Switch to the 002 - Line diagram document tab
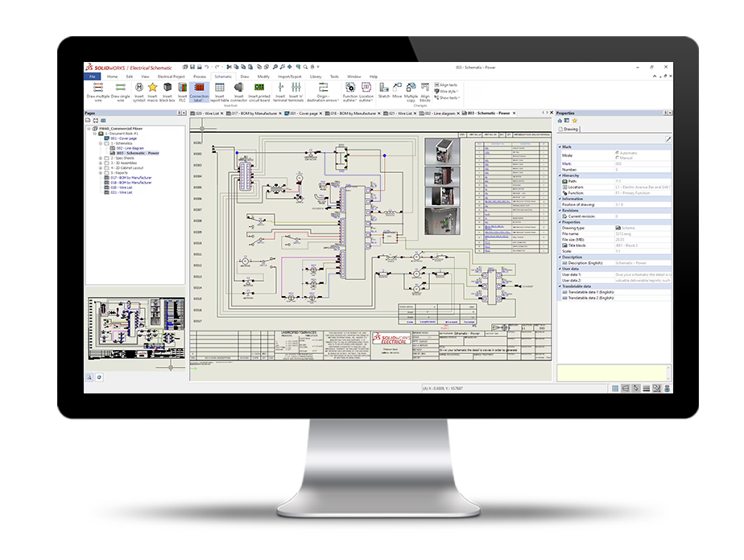Viewport: 744px width, 560px height. pos(440,113)
